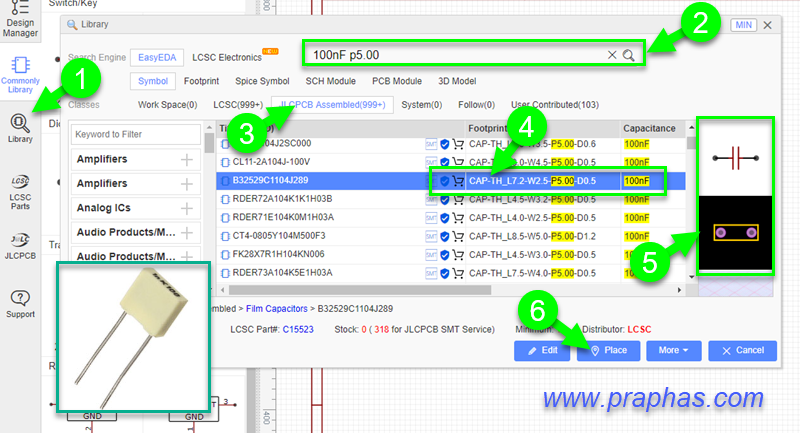Close the Library dialog
Image resolution: width=800 pixels, height=433 pixels.
point(767,24)
